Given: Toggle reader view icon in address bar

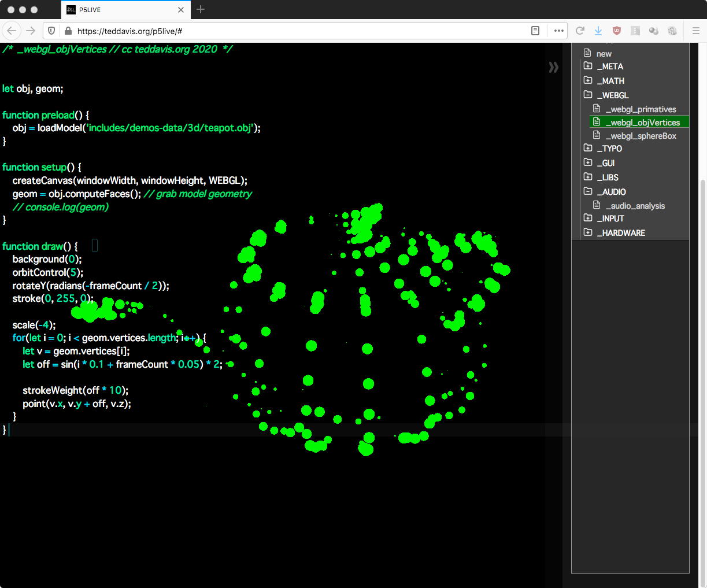Looking at the screenshot, I should 535,31.
